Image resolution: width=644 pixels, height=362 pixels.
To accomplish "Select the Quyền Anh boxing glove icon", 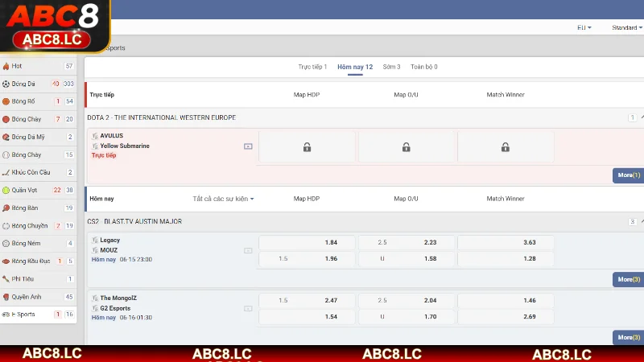I will tap(6, 297).
